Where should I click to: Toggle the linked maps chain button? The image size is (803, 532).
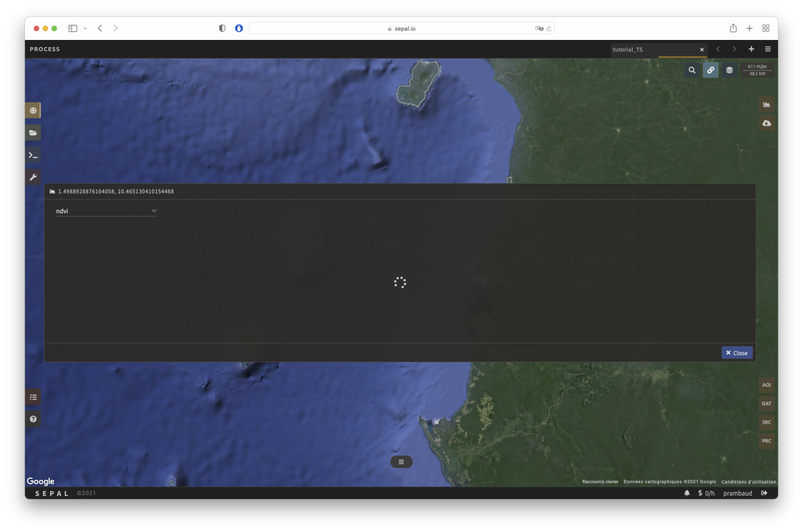point(710,70)
